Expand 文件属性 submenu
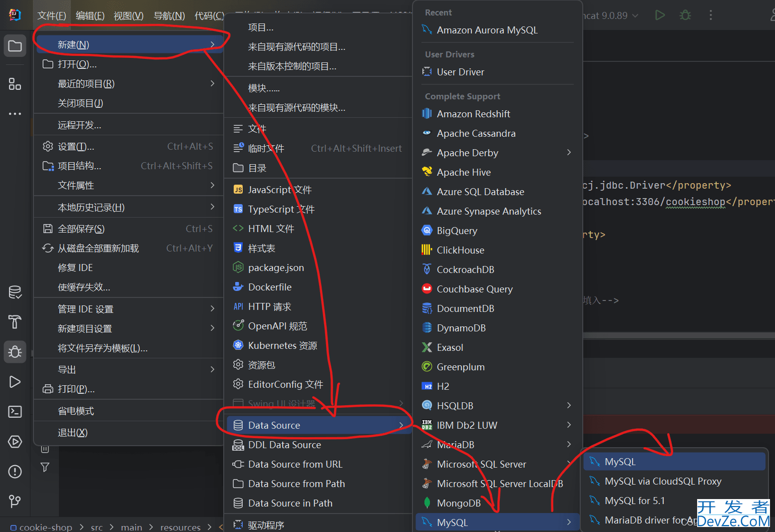775x532 pixels. click(130, 185)
